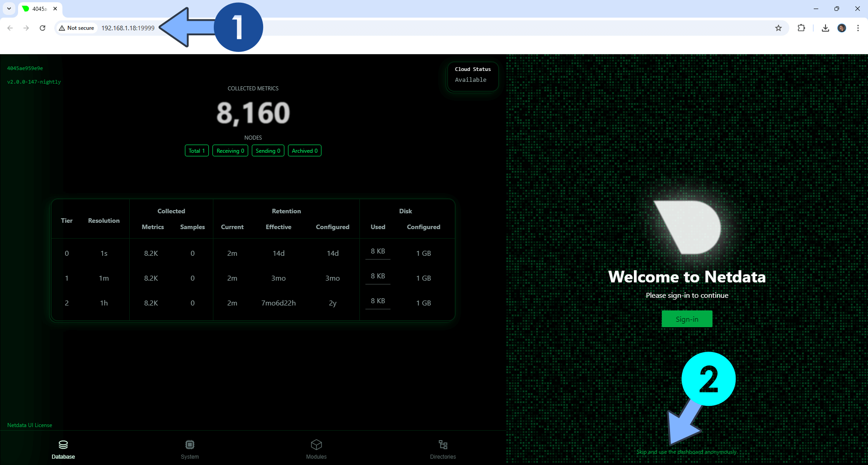
Task: Click the Sending 0 nodes badge
Action: coord(268,150)
